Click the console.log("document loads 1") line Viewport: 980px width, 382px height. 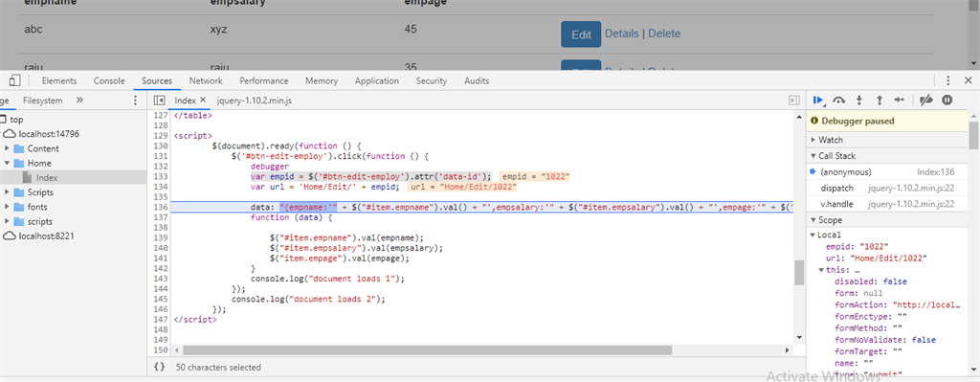pos(327,279)
